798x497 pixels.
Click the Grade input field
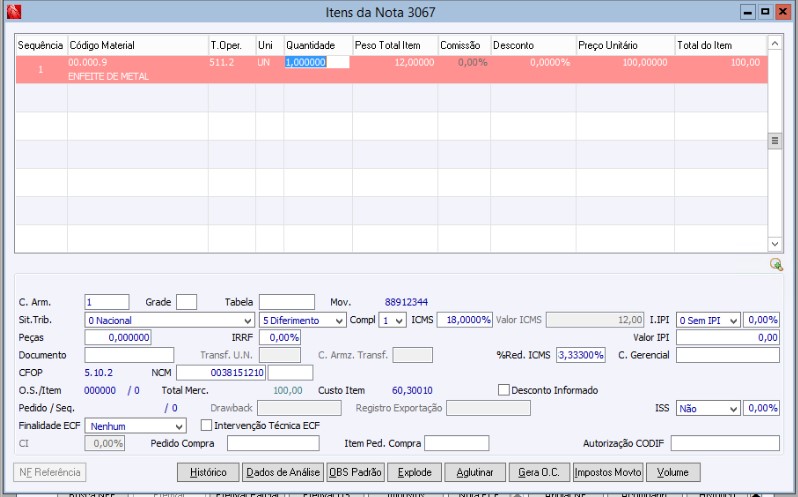click(186, 302)
